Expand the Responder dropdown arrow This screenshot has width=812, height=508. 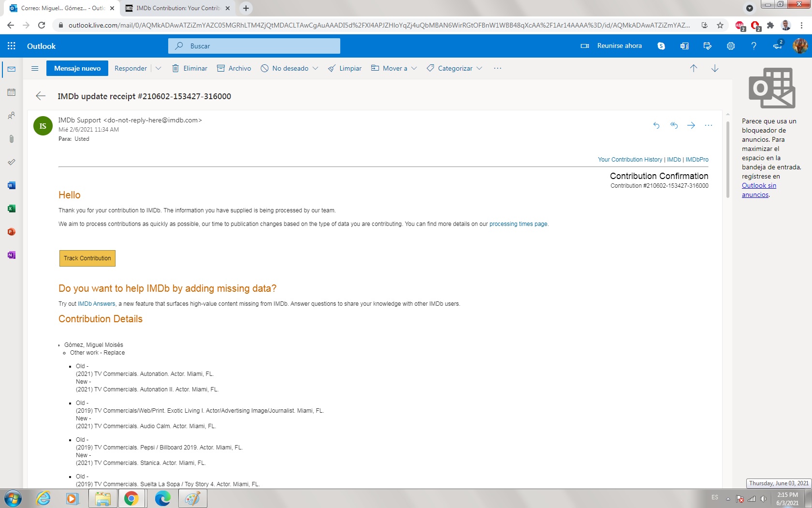click(158, 68)
